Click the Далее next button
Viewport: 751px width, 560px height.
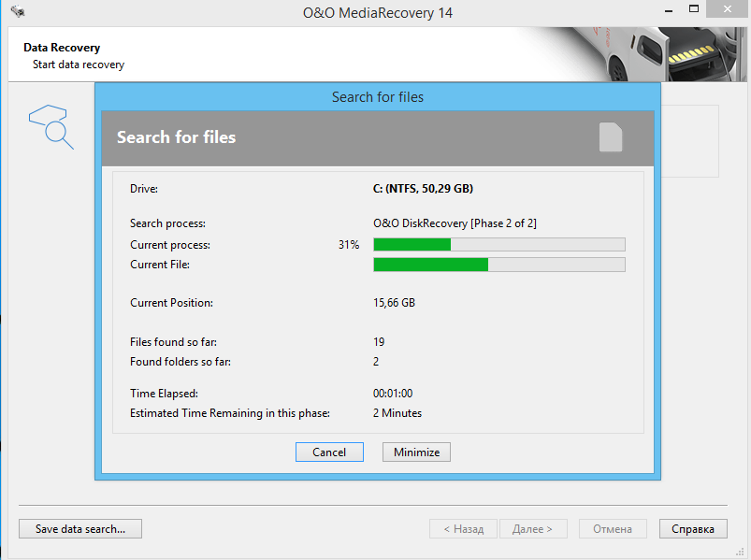tap(533, 528)
